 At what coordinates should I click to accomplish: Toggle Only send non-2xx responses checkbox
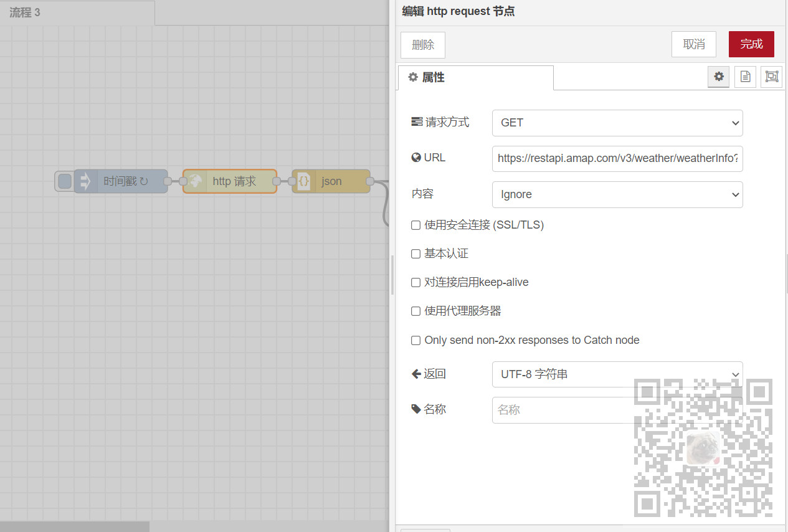[415, 340]
